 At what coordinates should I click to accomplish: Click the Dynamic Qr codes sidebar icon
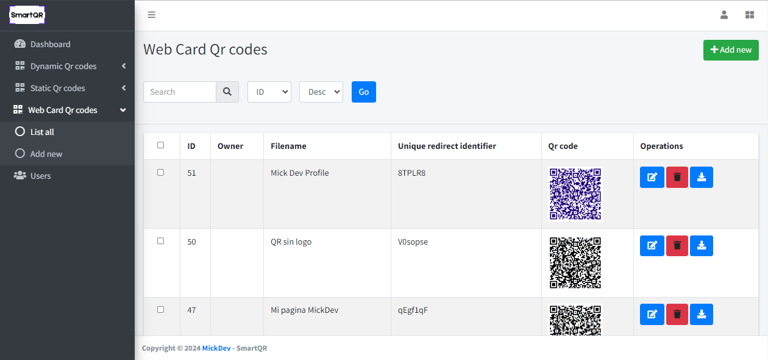(x=20, y=66)
